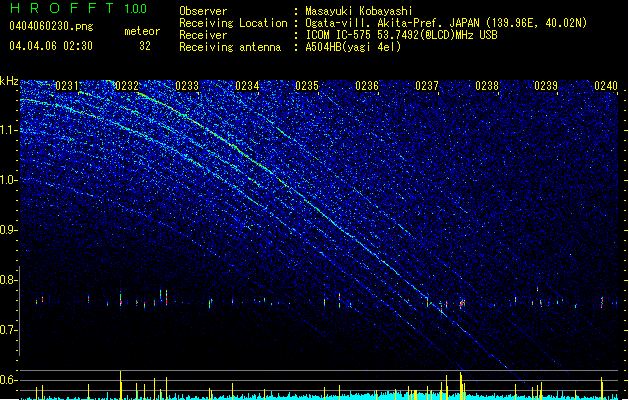Click observer name Masayuki Kobayashi
This screenshot has width=629, height=400.
click(x=359, y=11)
